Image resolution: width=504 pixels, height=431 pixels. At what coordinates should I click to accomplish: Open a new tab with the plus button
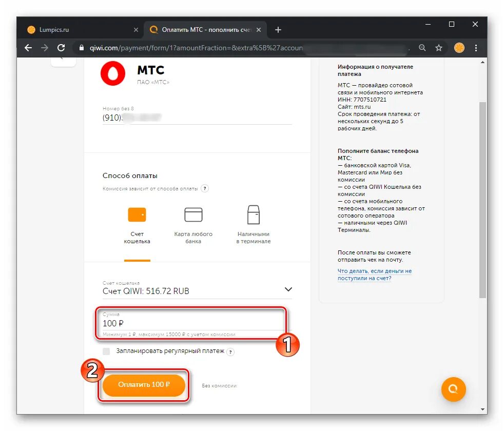(278, 30)
